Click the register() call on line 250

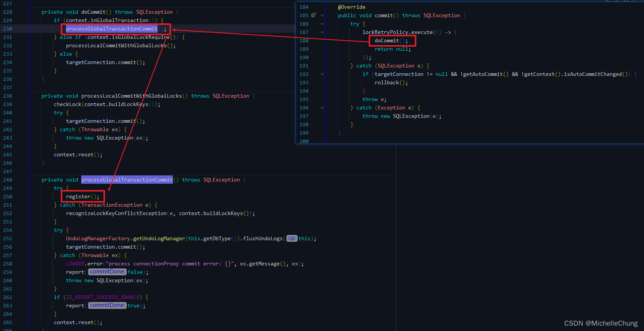(82, 197)
